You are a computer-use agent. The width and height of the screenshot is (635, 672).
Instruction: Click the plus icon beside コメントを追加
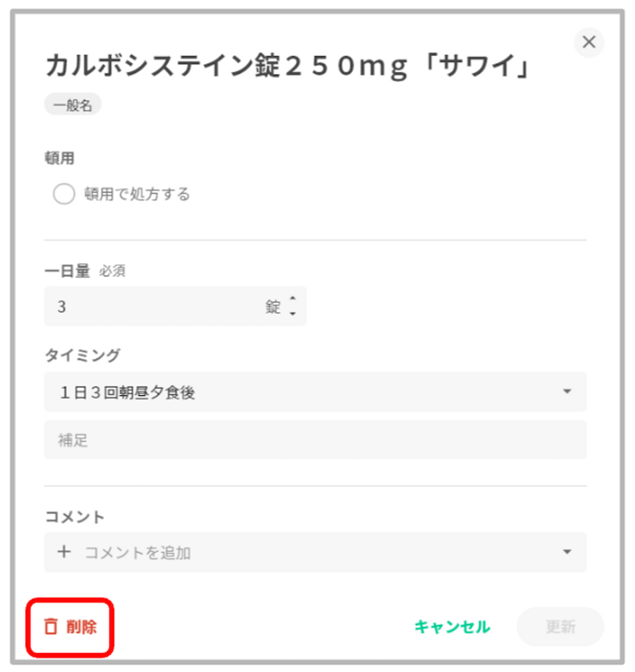coord(64,552)
